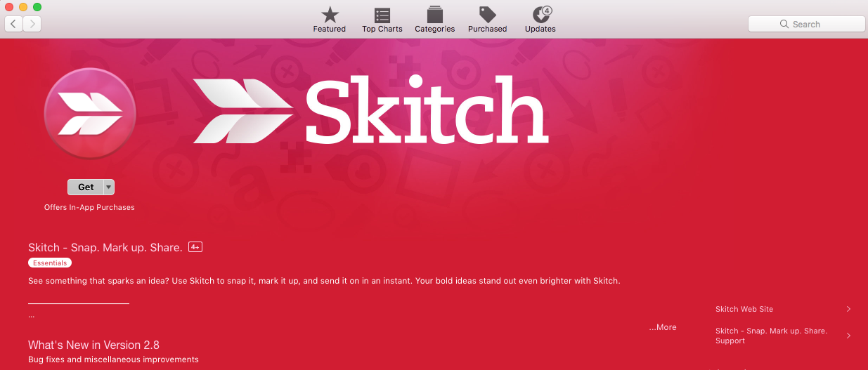Click chevron next to Skitch Web Site
The width and height of the screenshot is (868, 370).
(848, 309)
